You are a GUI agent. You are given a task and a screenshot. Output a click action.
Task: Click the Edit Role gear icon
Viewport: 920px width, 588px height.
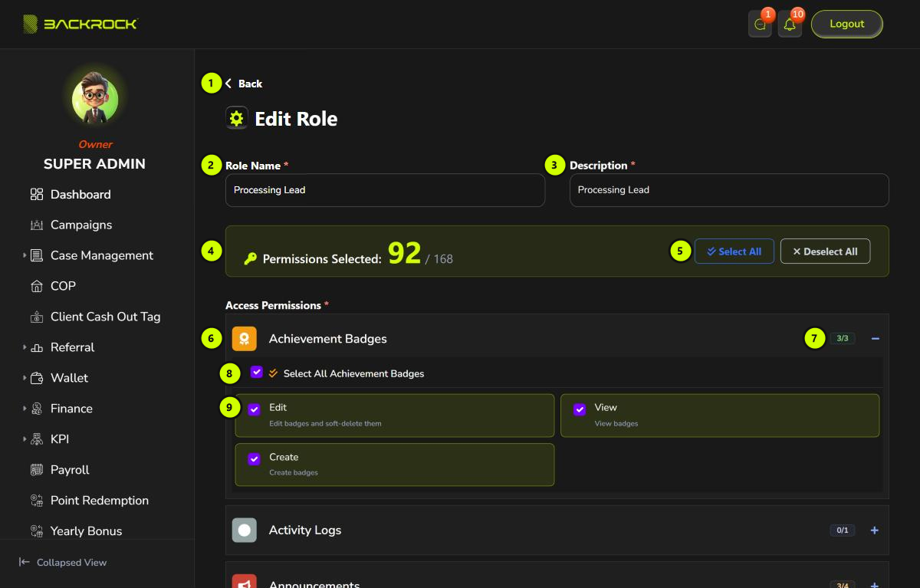236,118
